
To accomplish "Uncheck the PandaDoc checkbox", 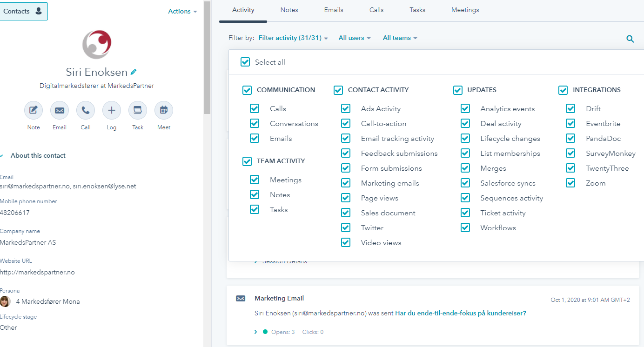I will click(570, 138).
